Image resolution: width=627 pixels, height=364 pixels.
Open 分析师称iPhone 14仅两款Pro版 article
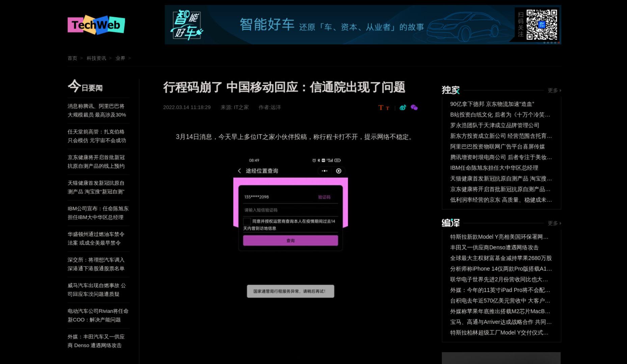tap(501, 269)
